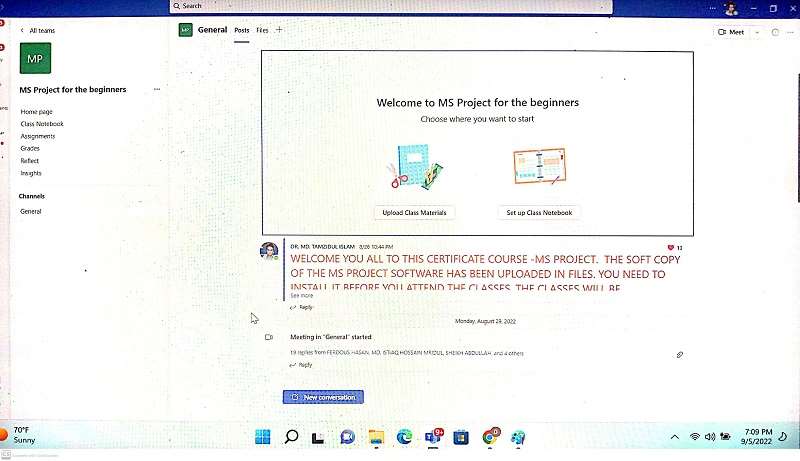The image size is (800, 461).
Task: Open Grades in sidebar
Action: click(30, 148)
